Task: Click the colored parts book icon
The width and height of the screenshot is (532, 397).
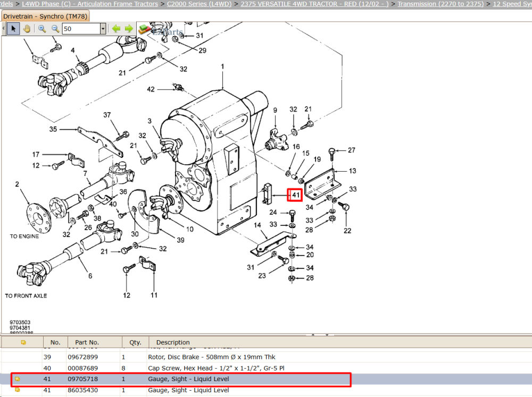Action: [x=145, y=29]
